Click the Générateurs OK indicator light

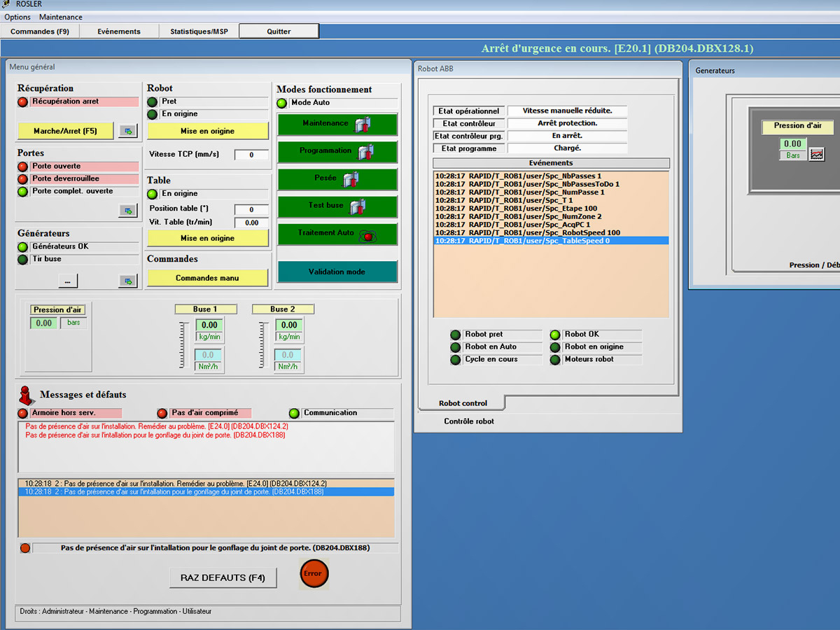pyautogui.click(x=23, y=247)
